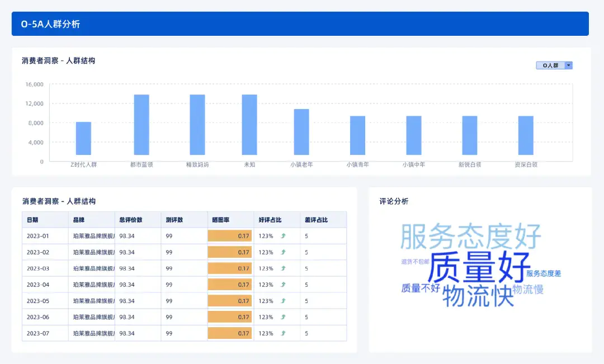Click the rise indicator icon in the 2023-05 row
The image size is (604, 364).
[x=283, y=301]
